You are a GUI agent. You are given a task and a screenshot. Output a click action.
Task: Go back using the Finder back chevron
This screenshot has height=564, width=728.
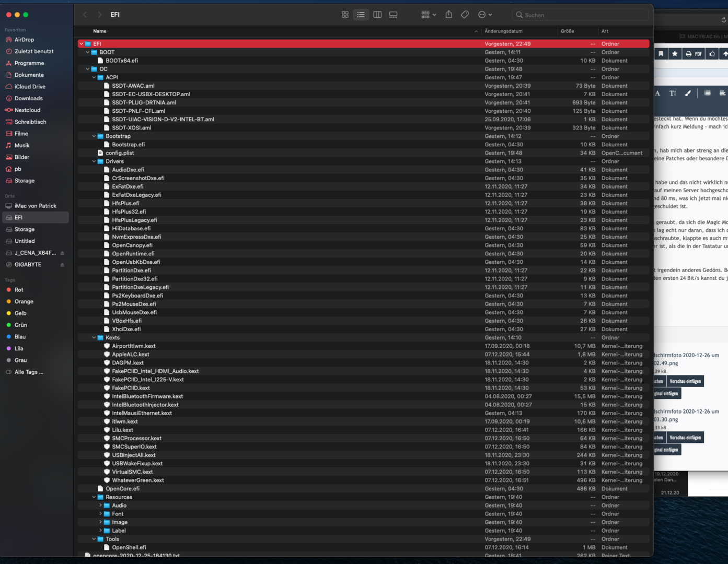pyautogui.click(x=85, y=15)
